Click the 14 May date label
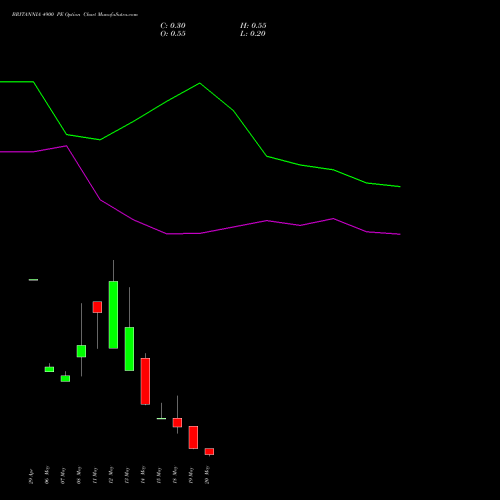The height and width of the screenshot is (500, 500). click(143, 475)
